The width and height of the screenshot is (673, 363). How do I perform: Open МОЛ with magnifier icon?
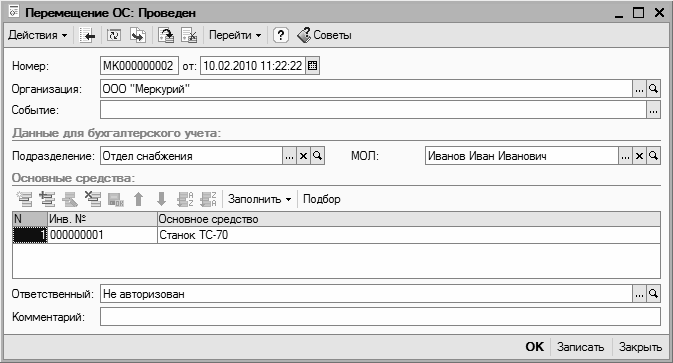pyautogui.click(x=653, y=156)
